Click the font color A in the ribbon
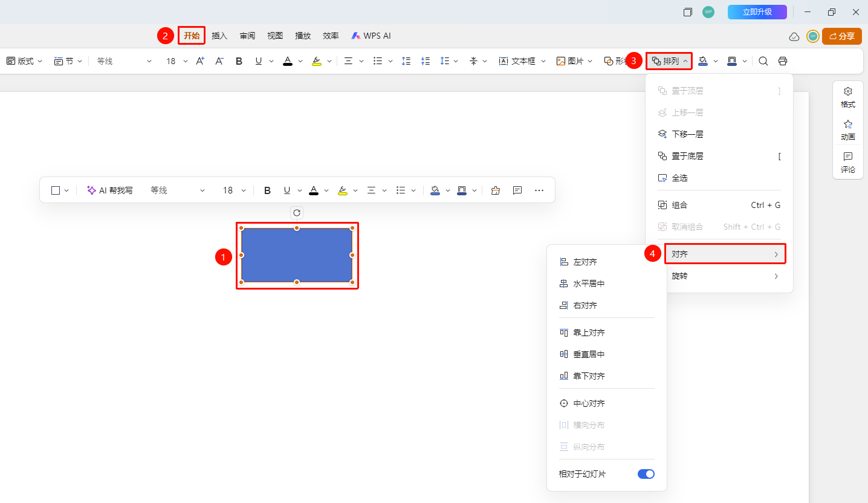Viewport: 868px width, 503px height. pyautogui.click(x=288, y=61)
